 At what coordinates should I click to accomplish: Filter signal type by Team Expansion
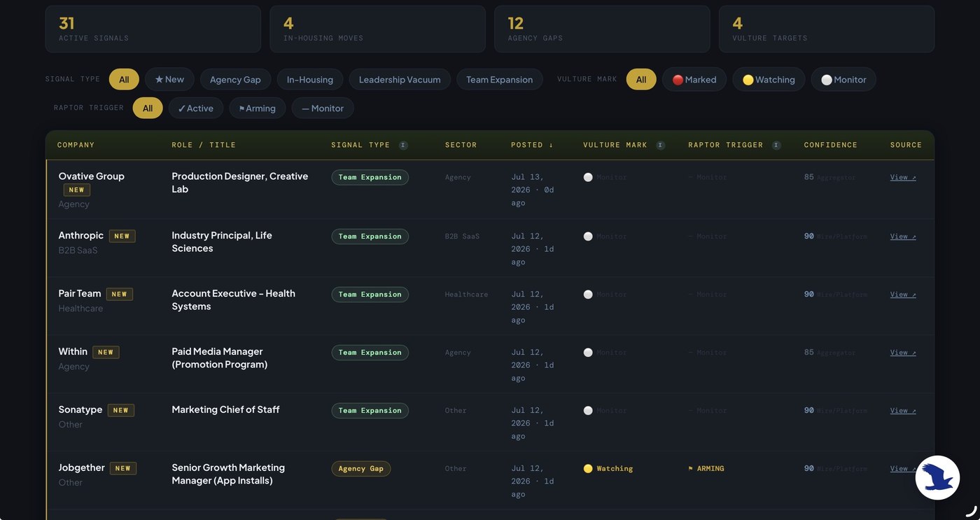coord(500,79)
